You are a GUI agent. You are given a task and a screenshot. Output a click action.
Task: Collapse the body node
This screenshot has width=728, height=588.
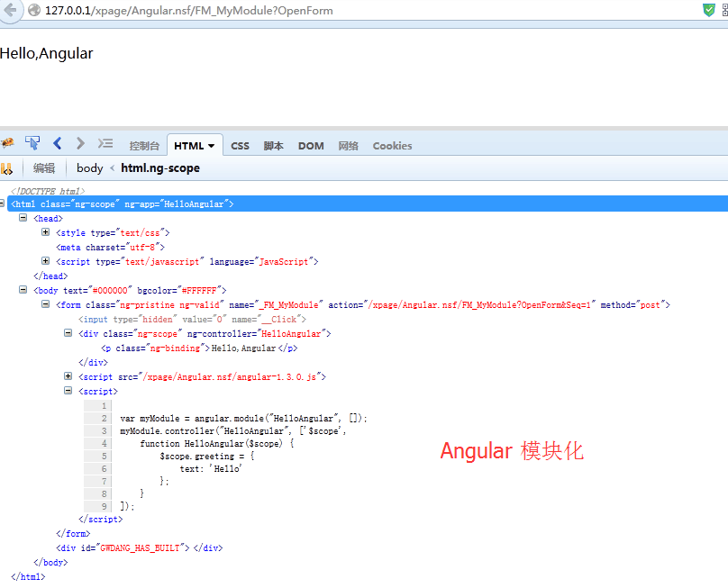tap(23, 290)
